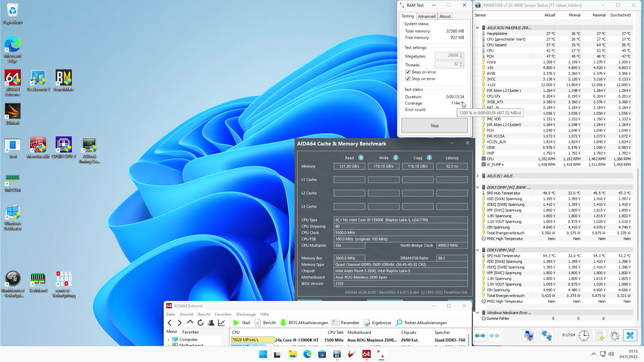The width and height of the screenshot is (644, 362).
Task: Open the Microsoft Edge taskbar icon
Action: 307,354
